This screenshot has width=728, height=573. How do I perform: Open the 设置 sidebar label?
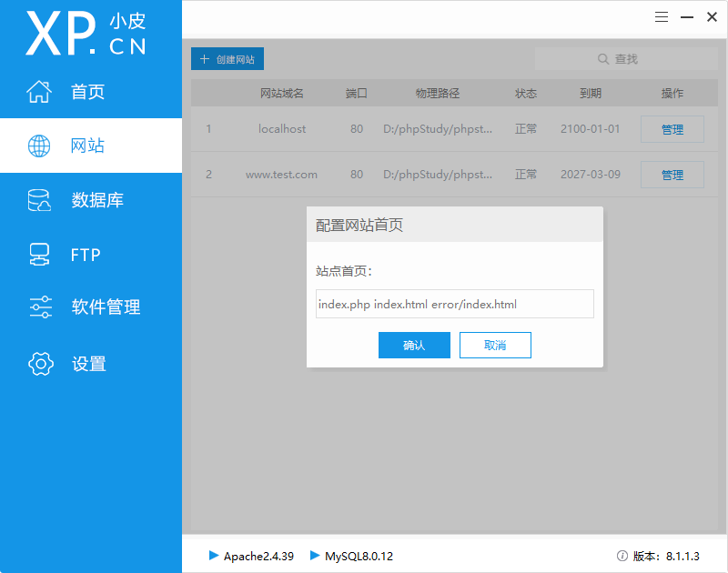tap(88, 364)
